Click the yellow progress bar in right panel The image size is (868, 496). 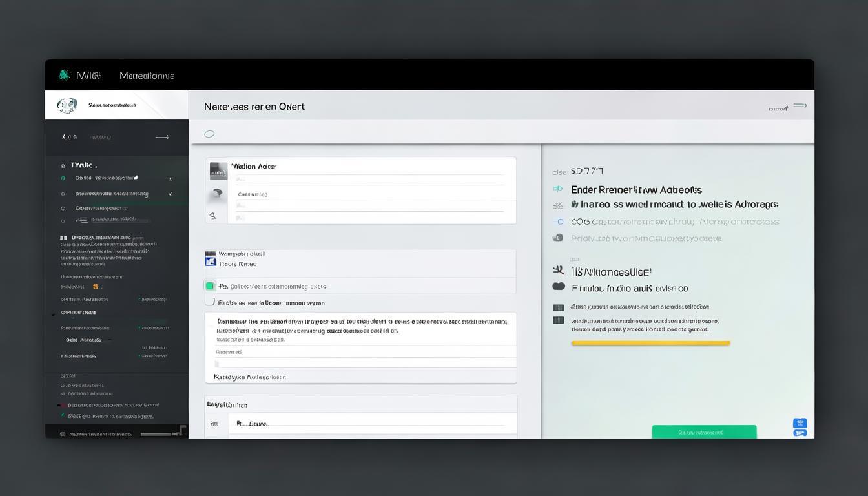pos(650,343)
